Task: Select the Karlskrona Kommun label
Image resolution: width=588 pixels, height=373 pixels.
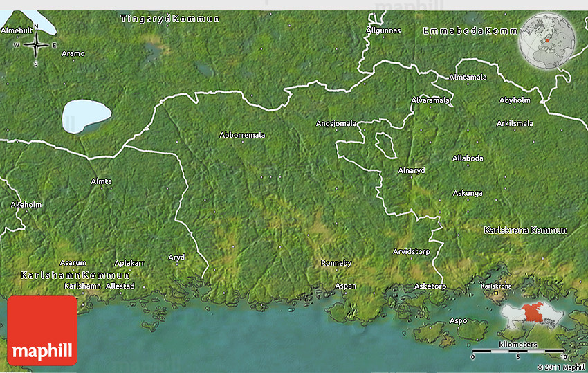Action: (525, 230)
